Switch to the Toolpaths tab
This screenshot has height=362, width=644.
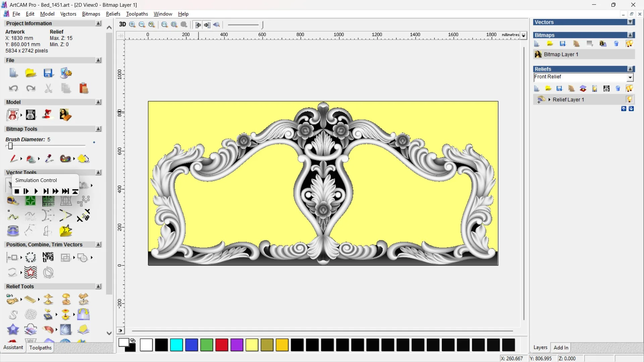pyautogui.click(x=40, y=348)
